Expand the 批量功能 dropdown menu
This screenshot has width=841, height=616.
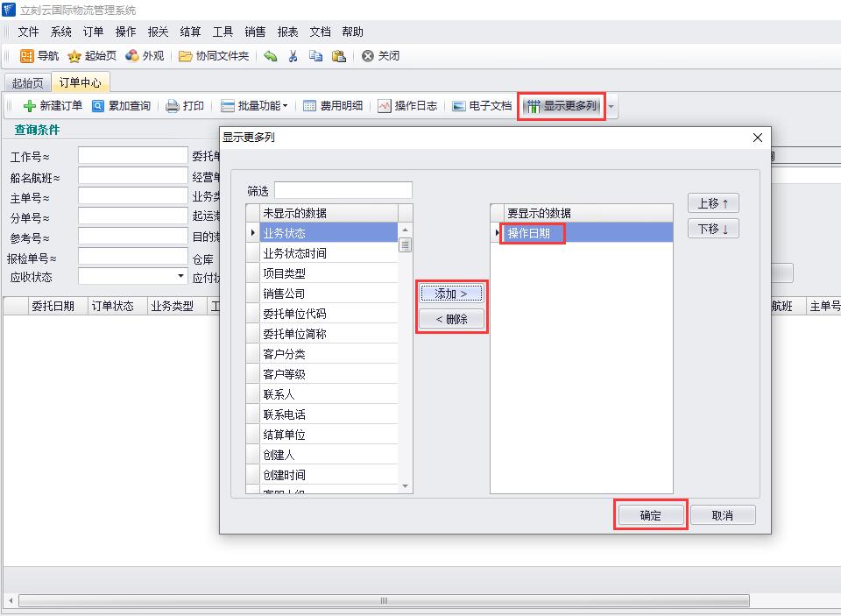click(x=254, y=106)
